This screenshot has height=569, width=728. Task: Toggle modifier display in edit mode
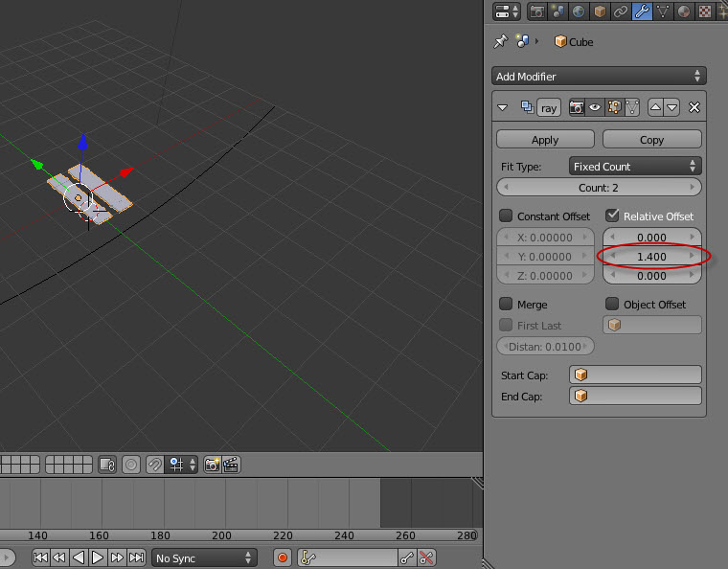[x=614, y=107]
